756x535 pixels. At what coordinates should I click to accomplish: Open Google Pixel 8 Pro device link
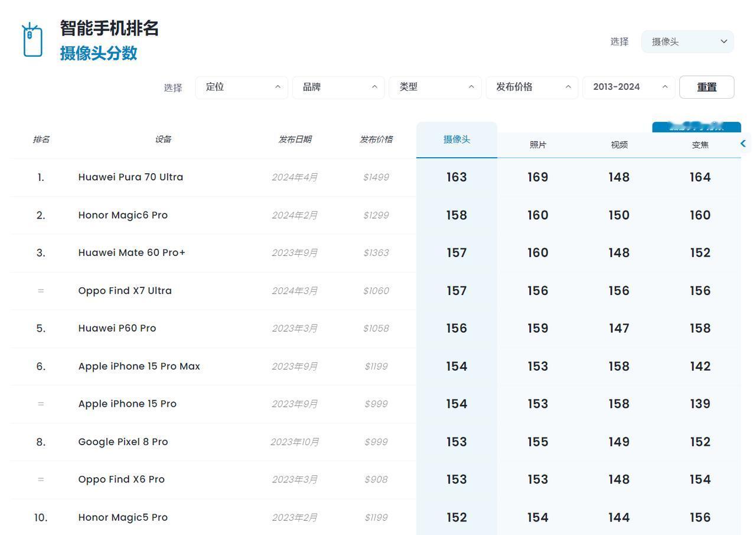(123, 442)
